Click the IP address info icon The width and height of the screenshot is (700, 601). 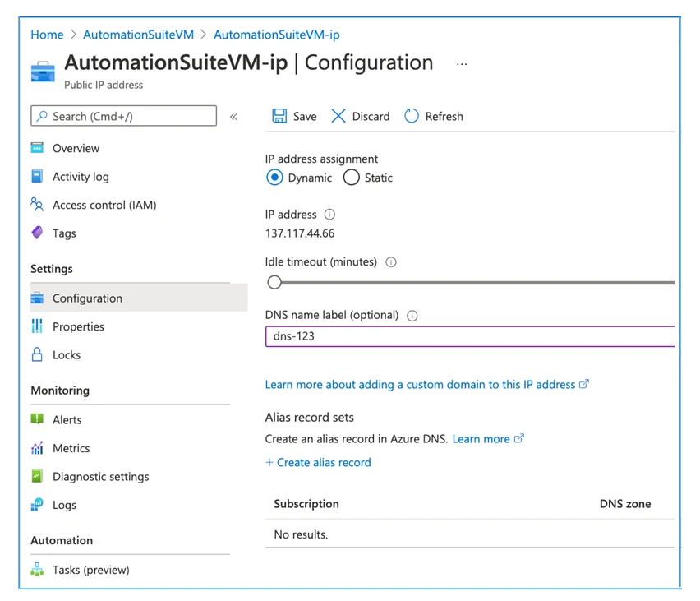(329, 215)
